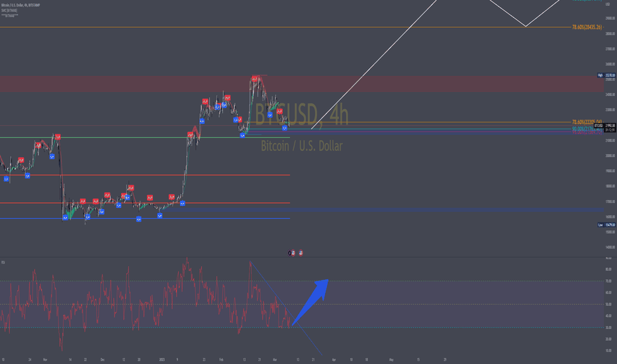Open the left economic event icon

point(292,253)
